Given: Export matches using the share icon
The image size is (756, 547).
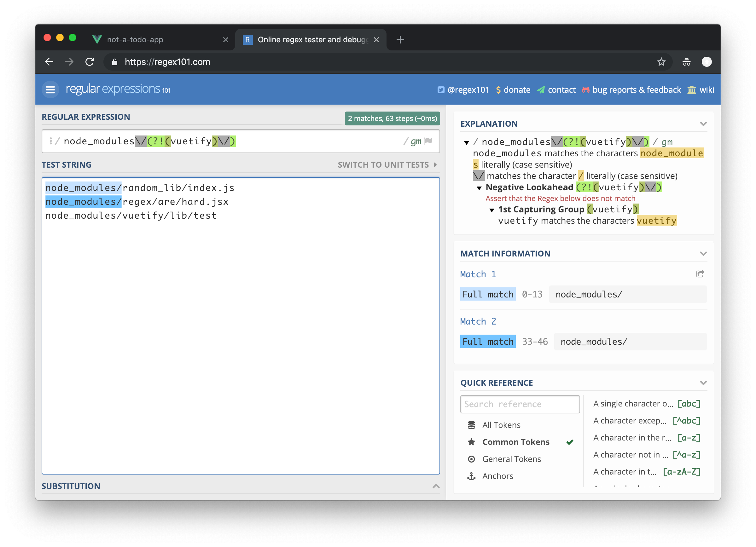Looking at the screenshot, I should [700, 273].
